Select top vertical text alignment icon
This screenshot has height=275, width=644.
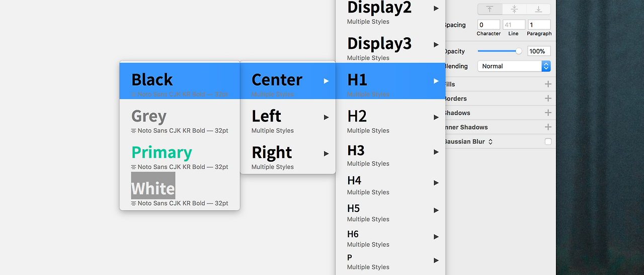pos(490,9)
